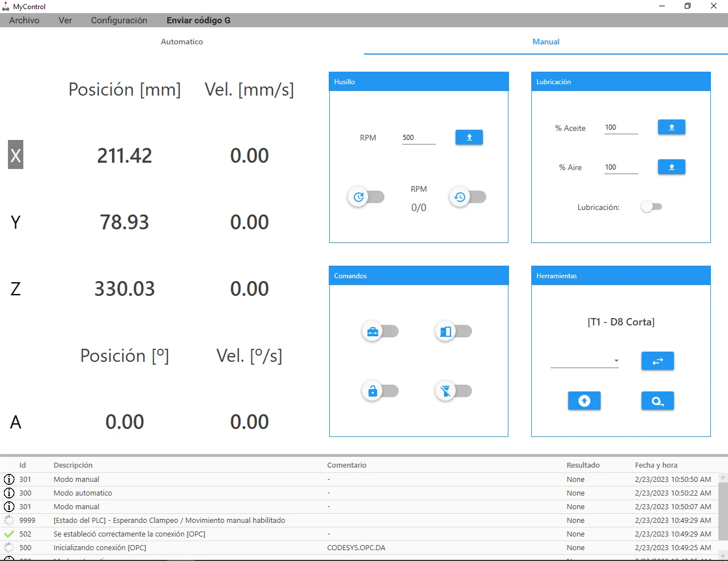Viewport: 728px width, 561px height.
Task: Send the % Aire value with upload button
Action: (x=672, y=167)
